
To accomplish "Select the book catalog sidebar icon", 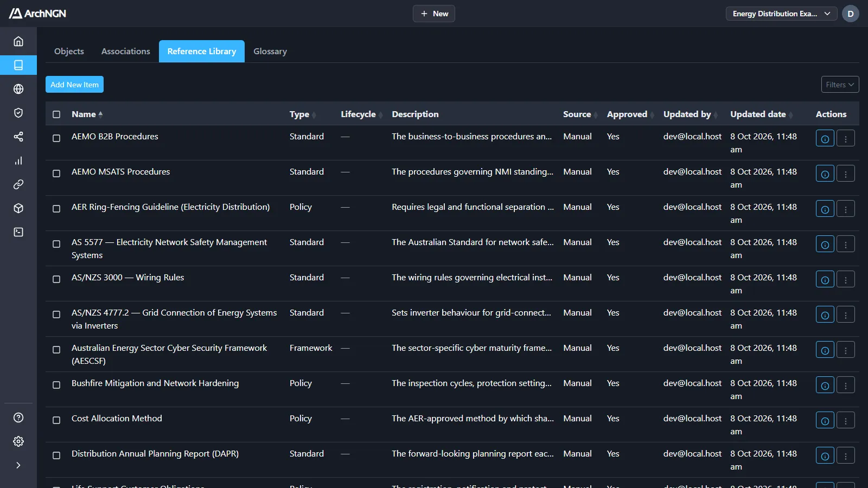I will click(18, 65).
